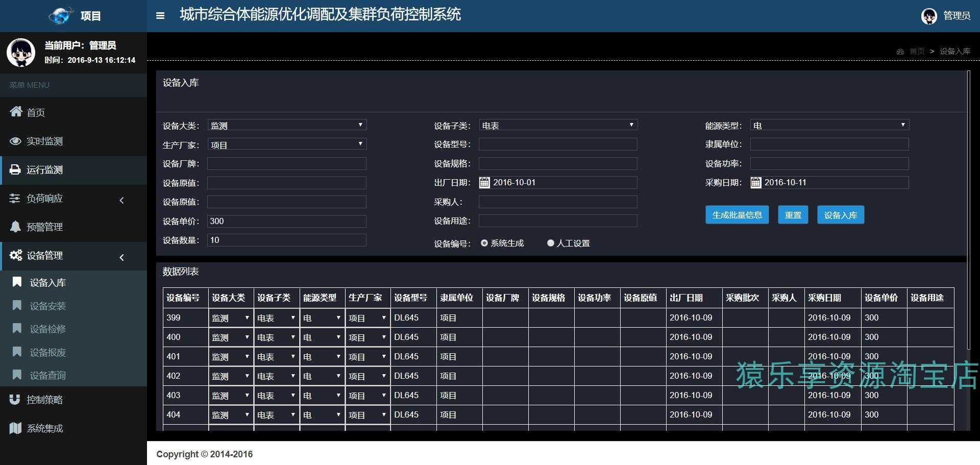This screenshot has height=465, width=980.
Task: Collapse the 设备管理 menu chevron
Action: (x=121, y=257)
